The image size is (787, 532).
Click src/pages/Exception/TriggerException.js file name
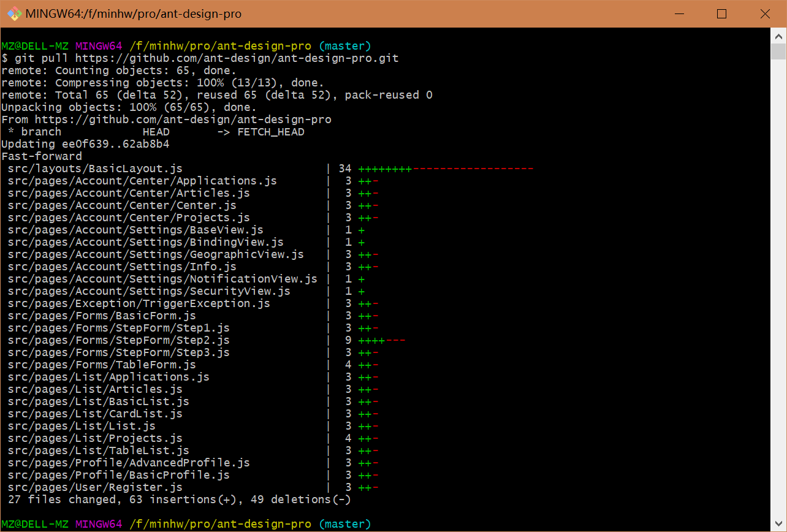click(139, 303)
